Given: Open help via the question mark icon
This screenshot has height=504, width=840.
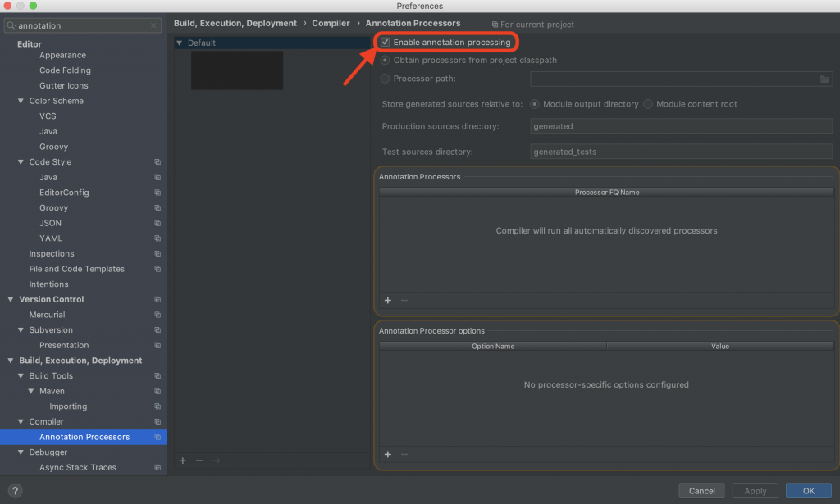Looking at the screenshot, I should 15,490.
